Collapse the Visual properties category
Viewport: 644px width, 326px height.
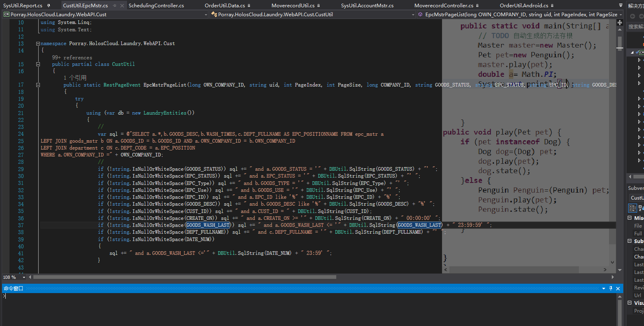(x=629, y=303)
